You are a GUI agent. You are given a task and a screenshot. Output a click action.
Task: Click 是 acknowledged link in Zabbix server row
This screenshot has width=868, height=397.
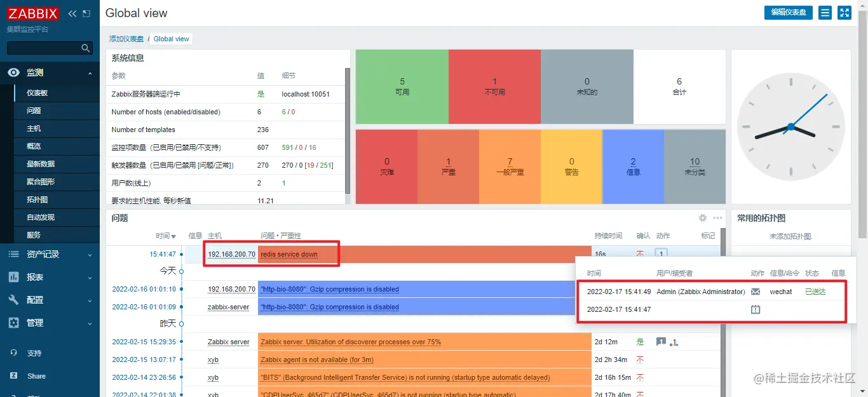click(x=640, y=342)
